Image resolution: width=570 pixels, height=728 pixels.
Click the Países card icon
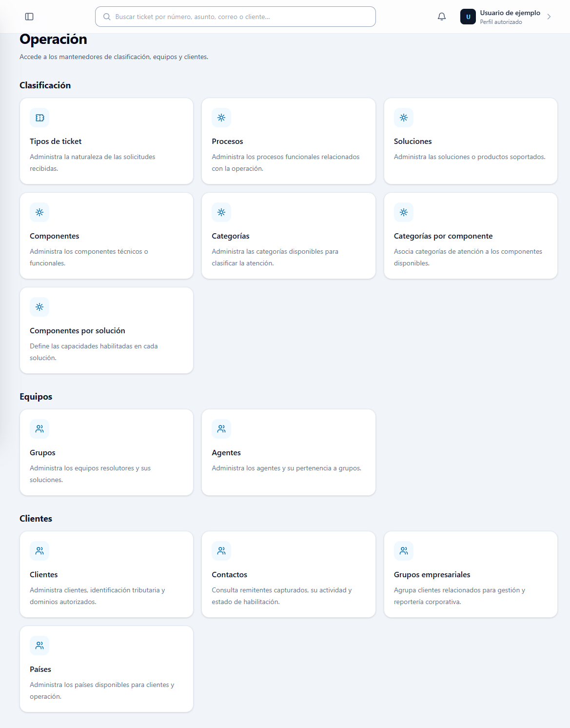coord(39,646)
